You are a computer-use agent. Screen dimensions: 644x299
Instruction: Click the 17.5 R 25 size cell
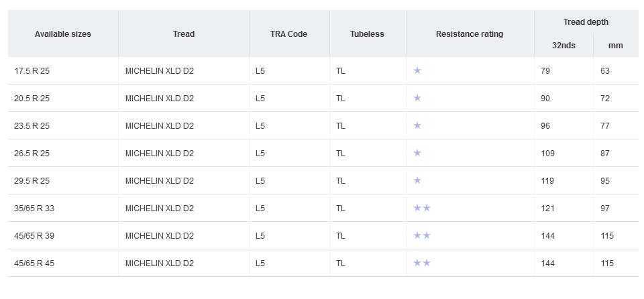(32, 70)
